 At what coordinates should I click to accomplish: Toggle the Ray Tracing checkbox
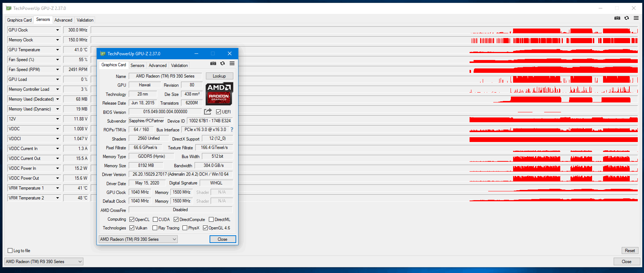155,228
